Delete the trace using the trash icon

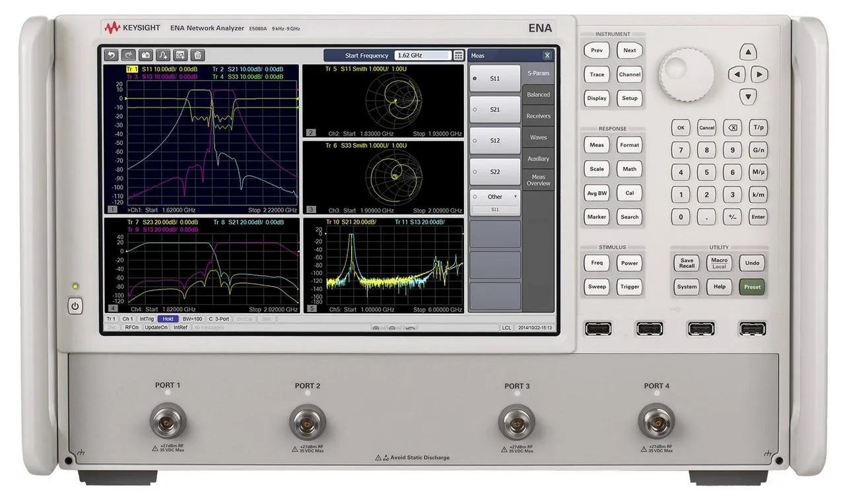pyautogui.click(x=198, y=55)
